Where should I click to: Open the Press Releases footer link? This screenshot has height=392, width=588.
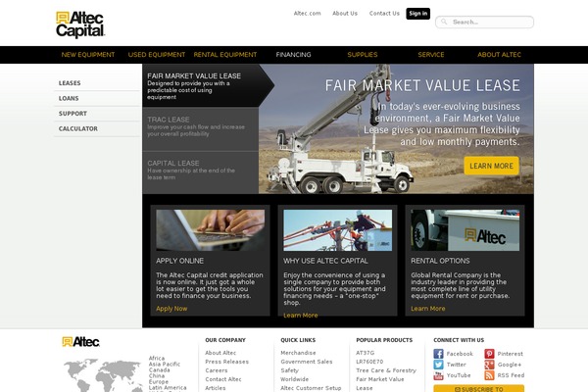click(x=227, y=362)
